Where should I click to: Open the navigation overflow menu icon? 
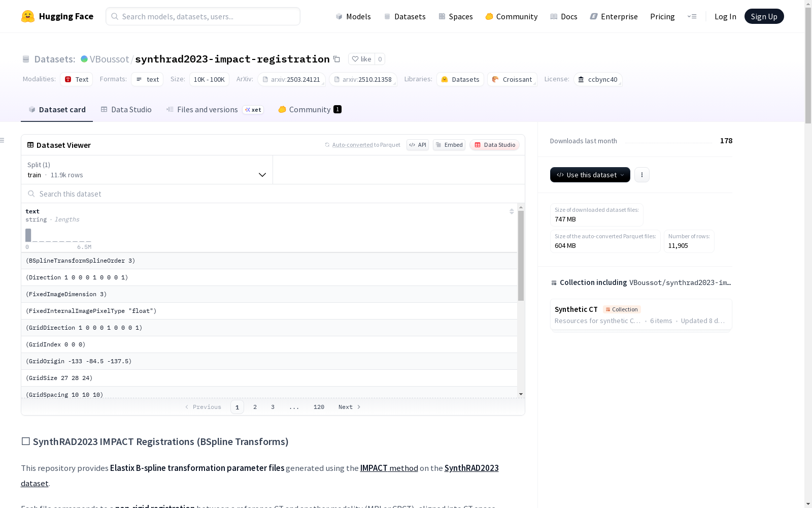click(x=692, y=16)
